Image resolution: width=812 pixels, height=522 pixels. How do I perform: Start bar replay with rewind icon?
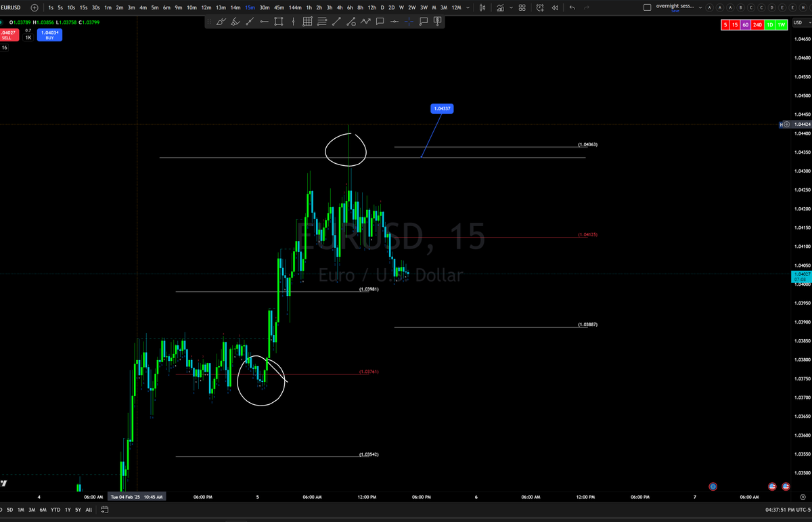click(554, 7)
